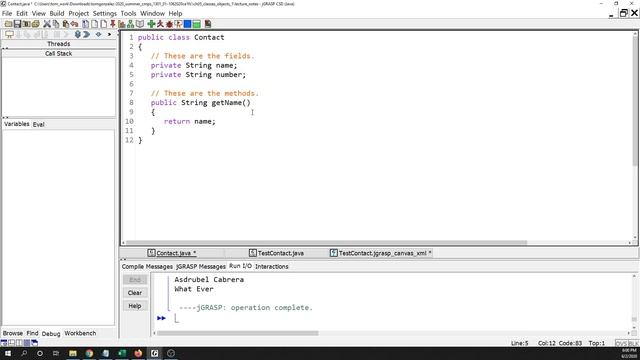Viewport: 640px width, 360px height.
Task: Compile the file with the green plus icon
Action: coord(151,24)
